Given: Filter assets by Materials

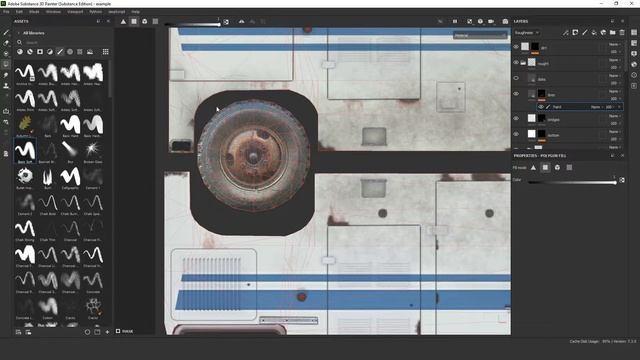Looking at the screenshot, I should click(20, 52).
